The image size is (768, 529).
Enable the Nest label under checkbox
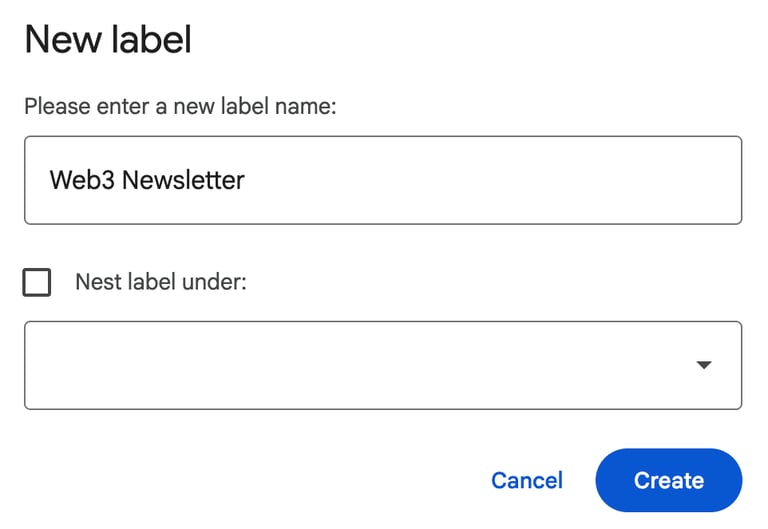[x=37, y=283]
